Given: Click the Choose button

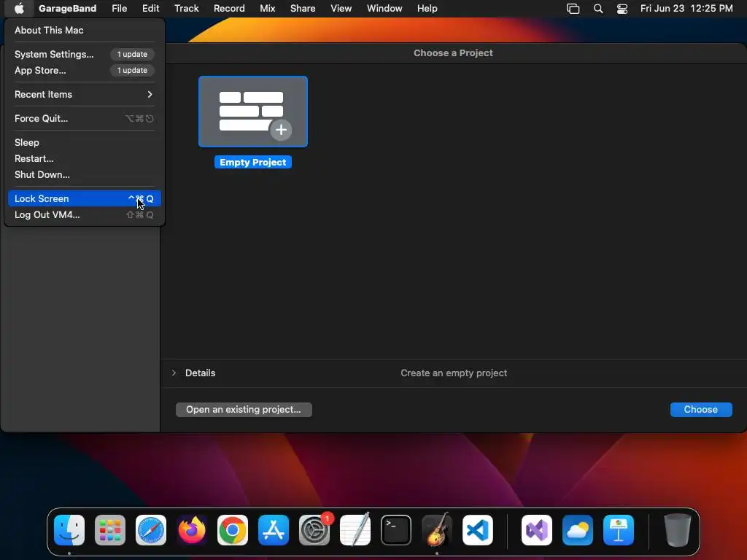Looking at the screenshot, I should (x=701, y=410).
